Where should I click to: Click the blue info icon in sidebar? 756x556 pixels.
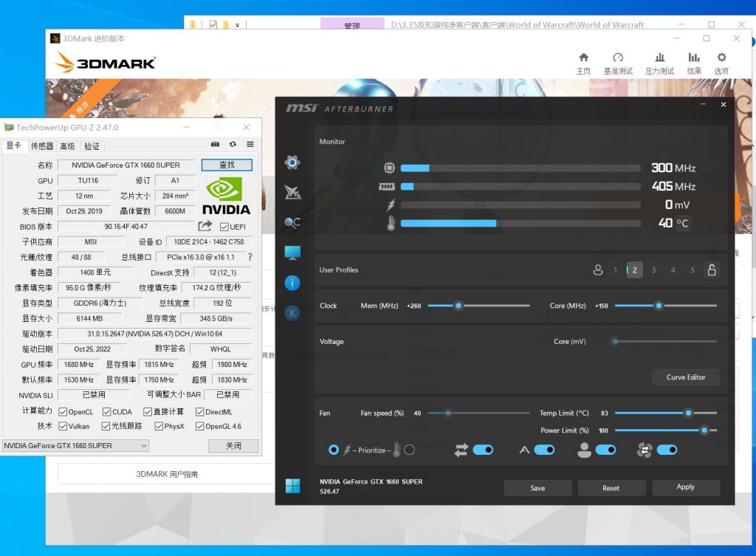[x=292, y=283]
